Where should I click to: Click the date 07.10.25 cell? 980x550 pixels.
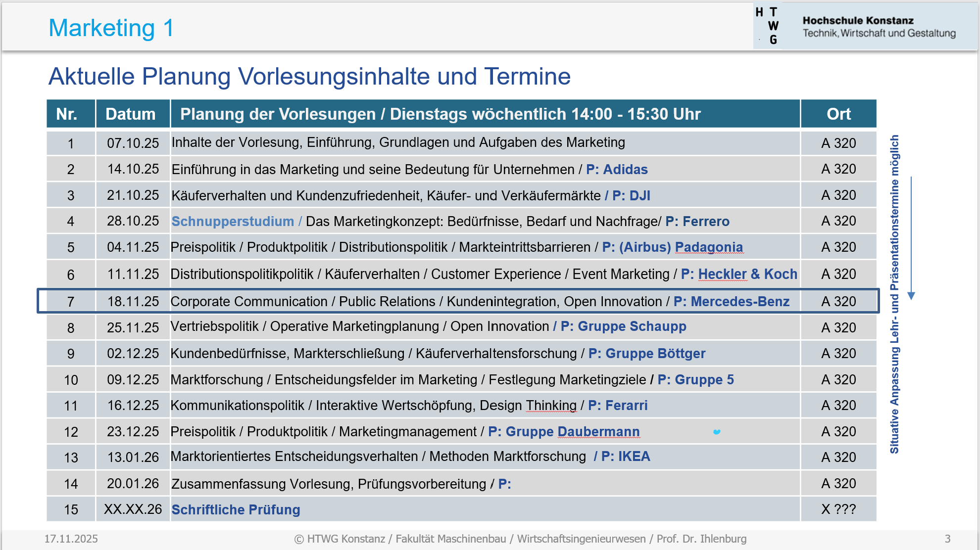pyautogui.click(x=133, y=143)
